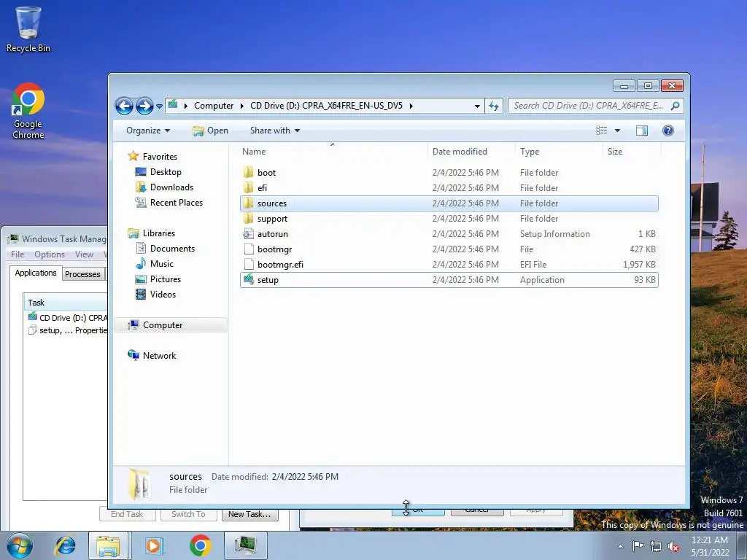Toggle the preview pane icon
Viewport: 747px width, 560px height.
[x=642, y=131]
